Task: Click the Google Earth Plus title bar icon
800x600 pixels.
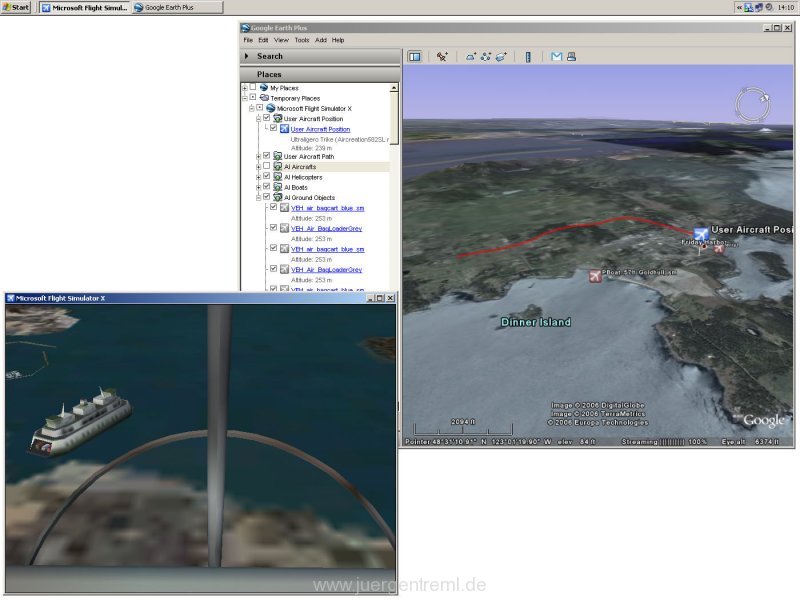Action: (245, 28)
